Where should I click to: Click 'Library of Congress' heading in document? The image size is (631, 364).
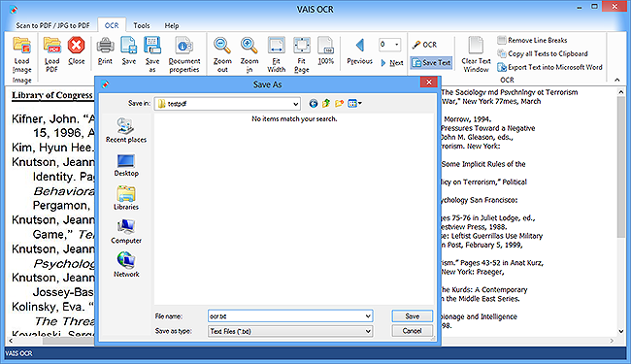(x=52, y=95)
